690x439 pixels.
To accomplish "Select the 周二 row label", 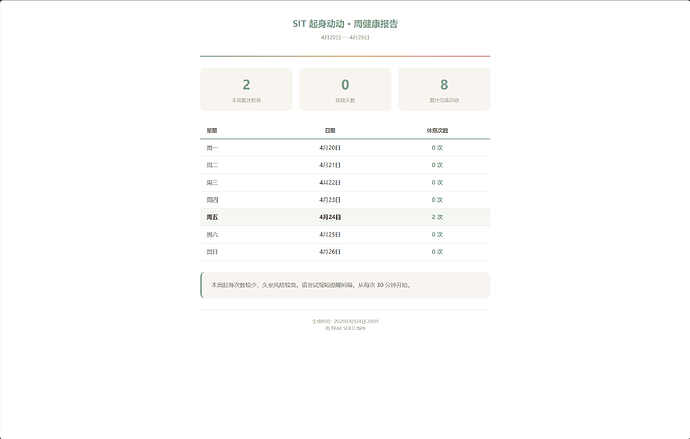I will (x=212, y=165).
